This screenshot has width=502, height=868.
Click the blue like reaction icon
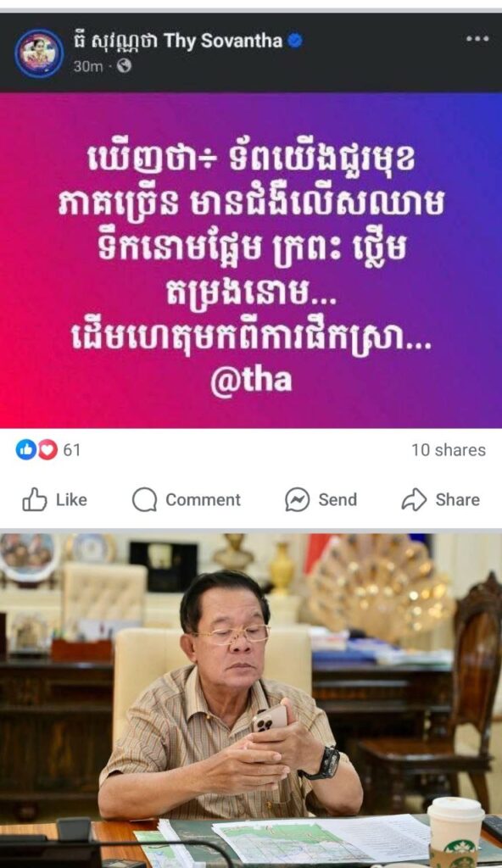click(25, 449)
